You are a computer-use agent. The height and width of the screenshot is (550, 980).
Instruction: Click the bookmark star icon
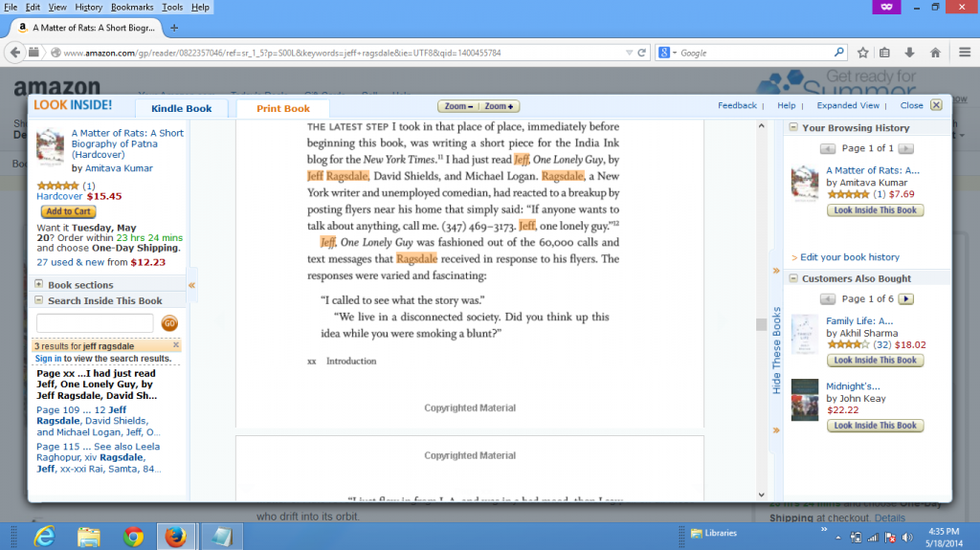click(x=862, y=53)
